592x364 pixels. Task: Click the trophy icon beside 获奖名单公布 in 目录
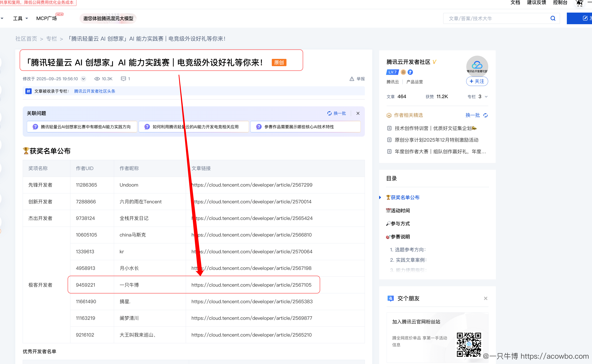[x=388, y=197]
